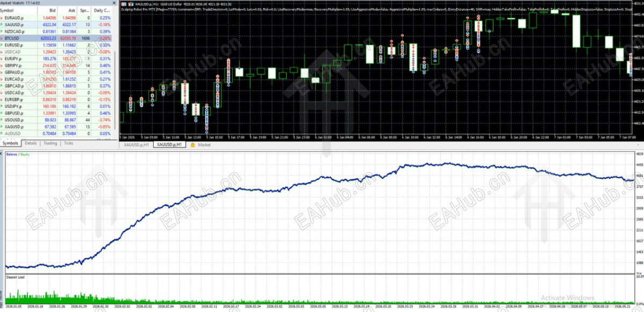Click the trend arrow icon beside XAGUSD.p

click(2, 126)
